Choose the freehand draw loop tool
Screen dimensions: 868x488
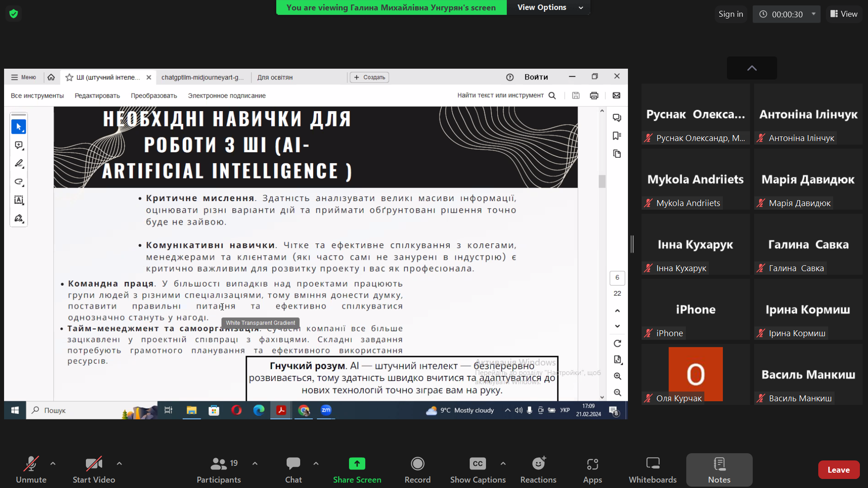(19, 182)
